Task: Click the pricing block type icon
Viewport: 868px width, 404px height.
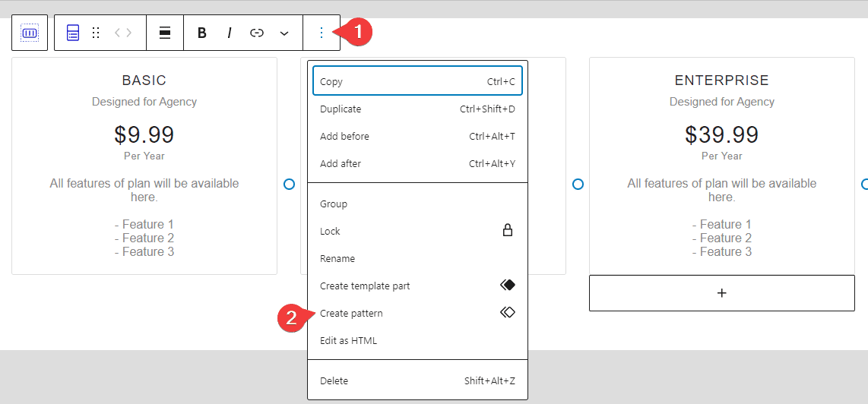Action: point(72,33)
